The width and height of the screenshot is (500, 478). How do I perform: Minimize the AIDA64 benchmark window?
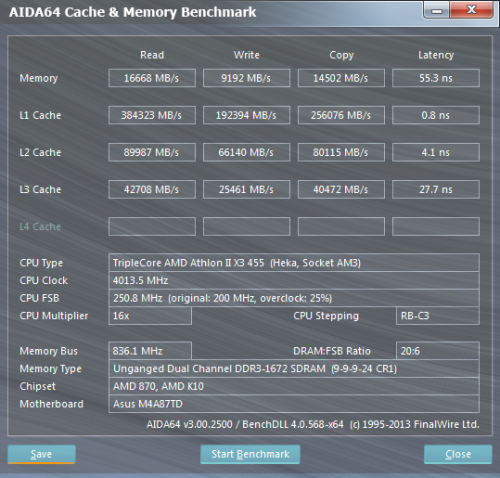(x=437, y=10)
